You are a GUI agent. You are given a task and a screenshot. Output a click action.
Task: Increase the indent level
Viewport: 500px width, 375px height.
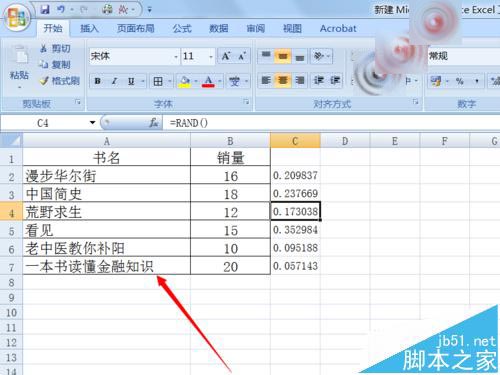coord(335,80)
